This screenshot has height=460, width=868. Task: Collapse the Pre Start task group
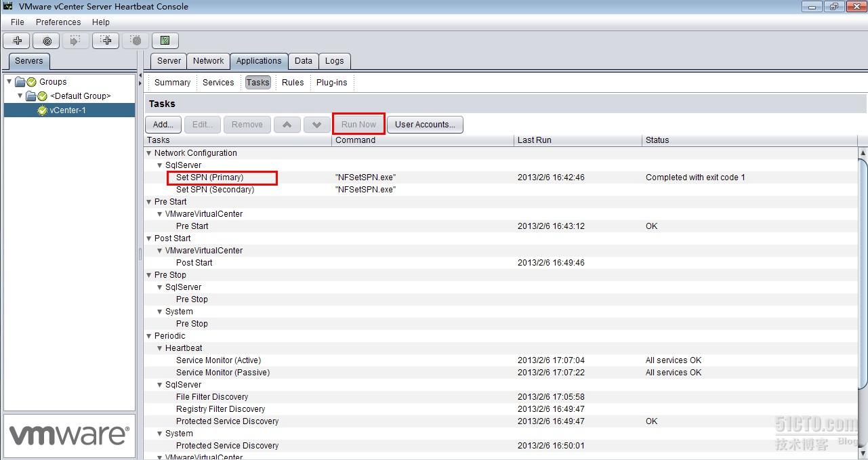(149, 202)
